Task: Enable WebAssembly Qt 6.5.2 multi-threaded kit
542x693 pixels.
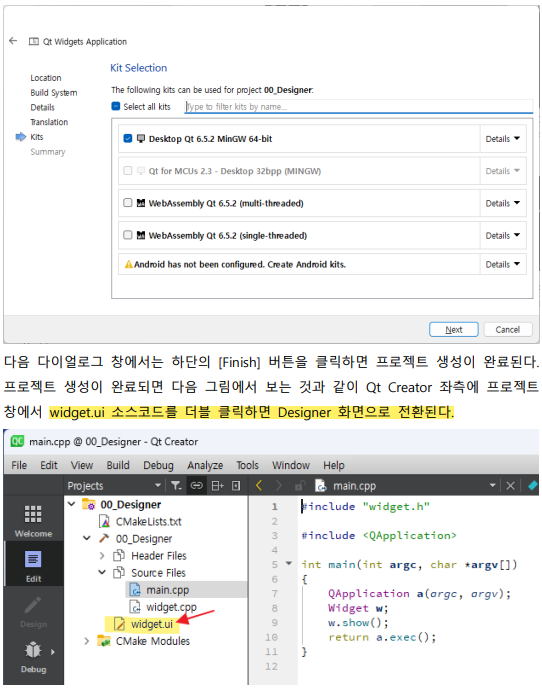Action: pos(128,203)
